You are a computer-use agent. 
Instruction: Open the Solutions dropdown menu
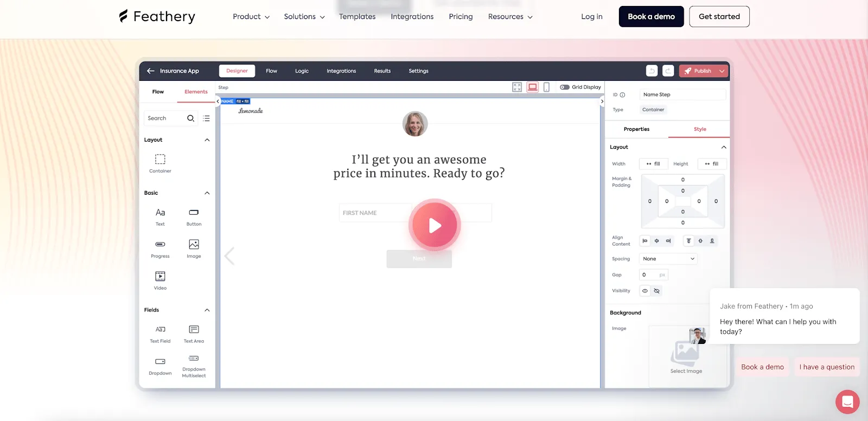[x=304, y=17]
